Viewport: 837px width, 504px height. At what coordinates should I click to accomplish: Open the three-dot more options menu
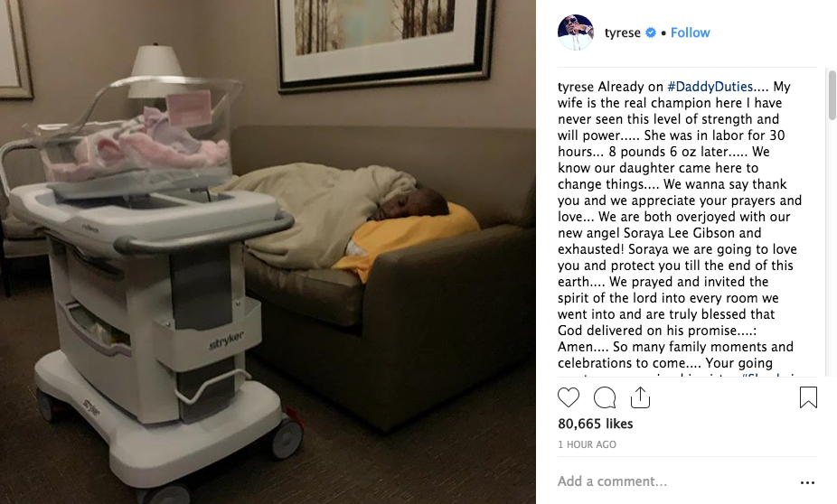pyautogui.click(x=808, y=482)
